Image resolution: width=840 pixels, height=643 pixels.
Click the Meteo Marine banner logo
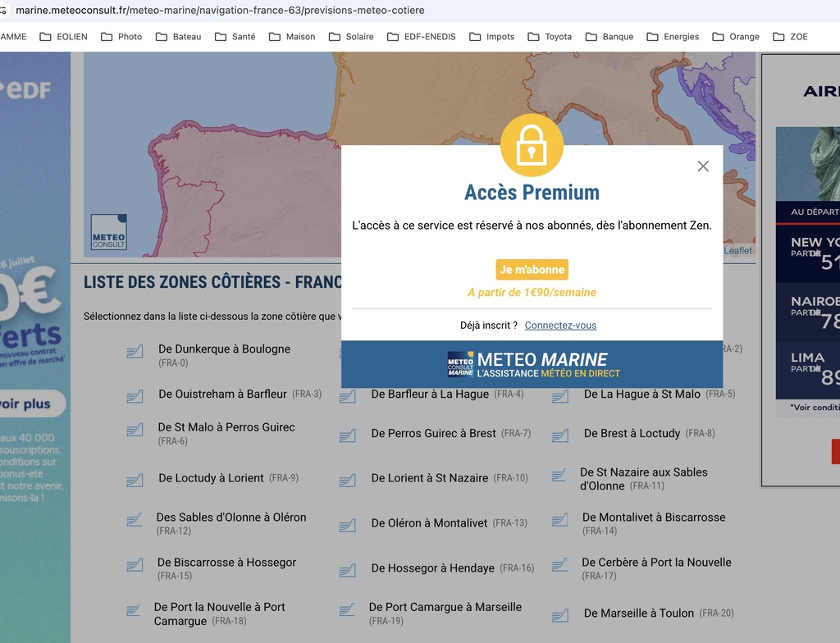click(x=533, y=364)
